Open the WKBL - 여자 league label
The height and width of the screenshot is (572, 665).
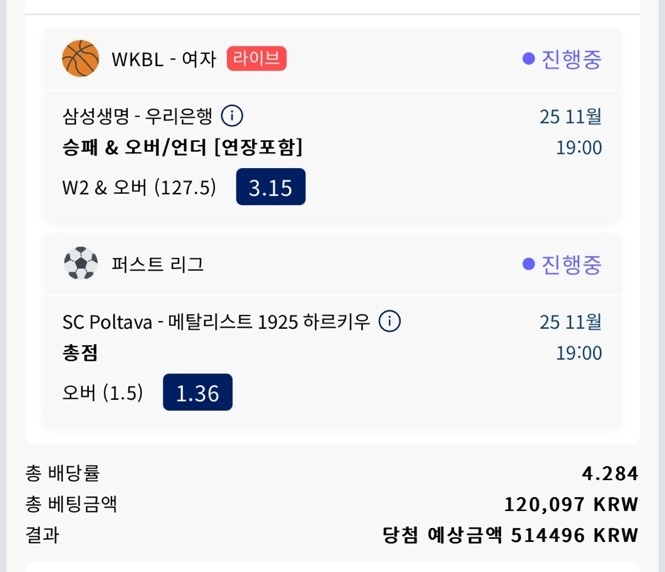point(164,59)
